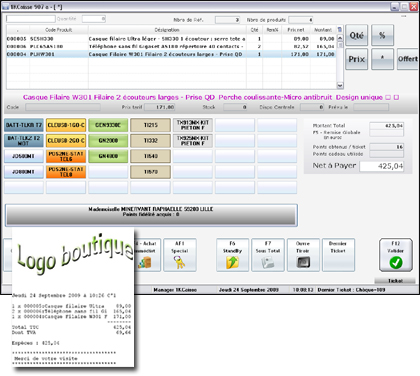The width and height of the screenshot is (420, 376).
Task: Select the GN4800 product shortcut
Action: click(108, 156)
